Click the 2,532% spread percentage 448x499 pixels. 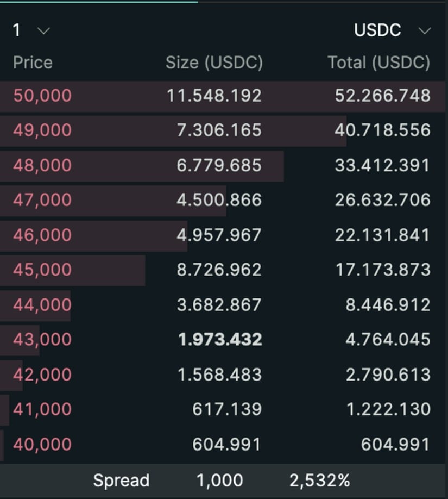click(319, 481)
